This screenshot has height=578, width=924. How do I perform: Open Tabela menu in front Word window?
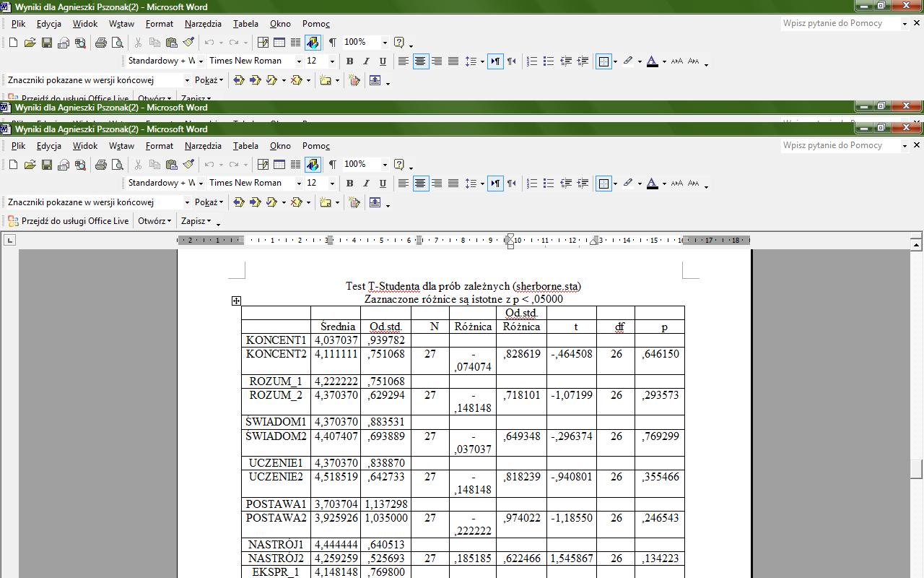click(245, 146)
